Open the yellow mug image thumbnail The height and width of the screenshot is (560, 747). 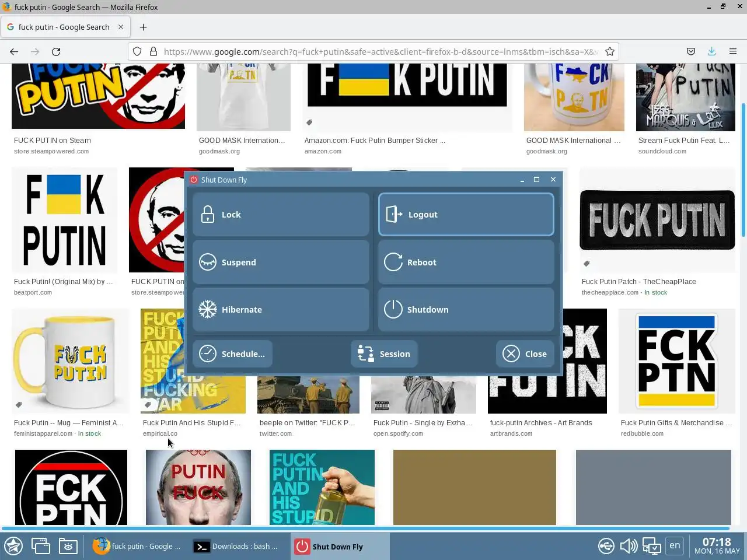(x=71, y=361)
